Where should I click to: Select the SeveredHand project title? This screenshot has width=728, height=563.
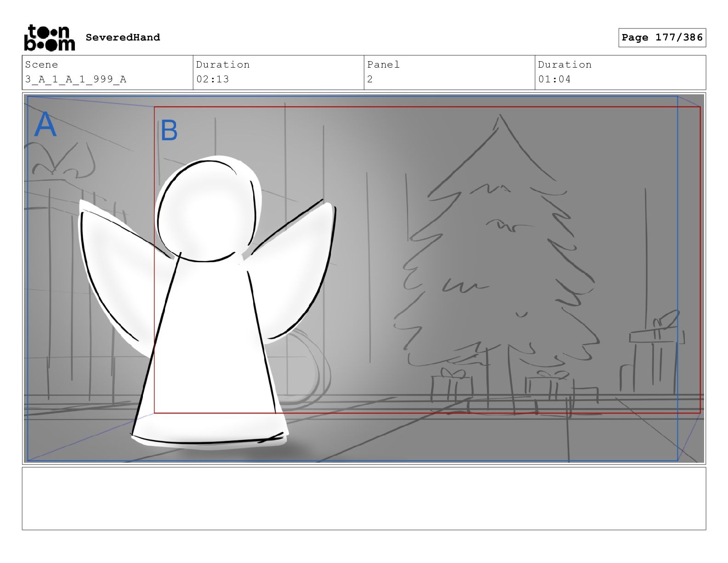click(x=123, y=37)
